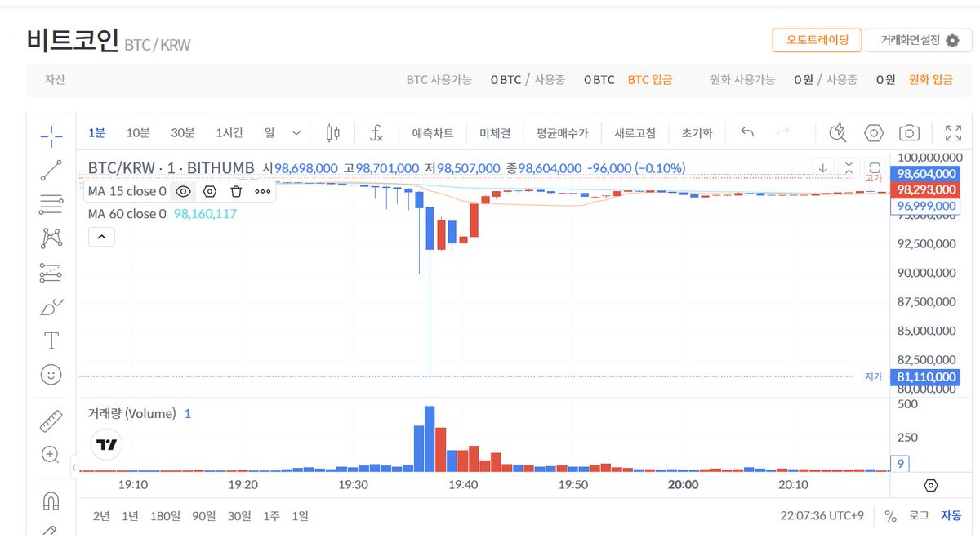Screen dimensions: 980x543
Task: Click the 81,110,000 low price label
Action: pos(926,376)
